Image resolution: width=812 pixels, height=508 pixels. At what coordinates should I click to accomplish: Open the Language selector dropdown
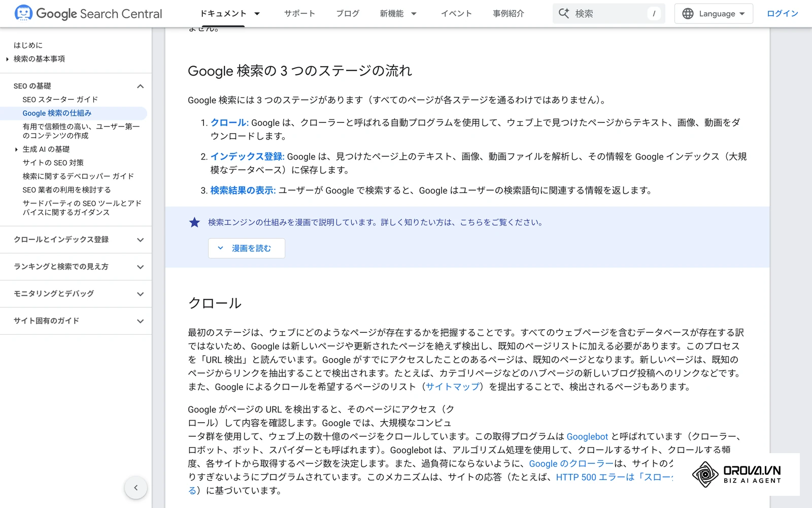coord(714,14)
